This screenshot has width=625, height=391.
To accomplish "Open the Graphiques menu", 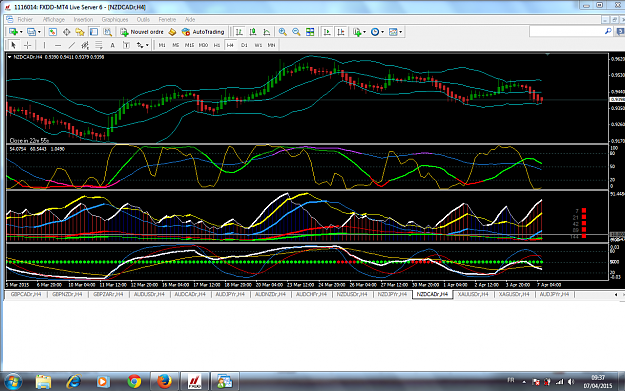I will [x=115, y=20].
